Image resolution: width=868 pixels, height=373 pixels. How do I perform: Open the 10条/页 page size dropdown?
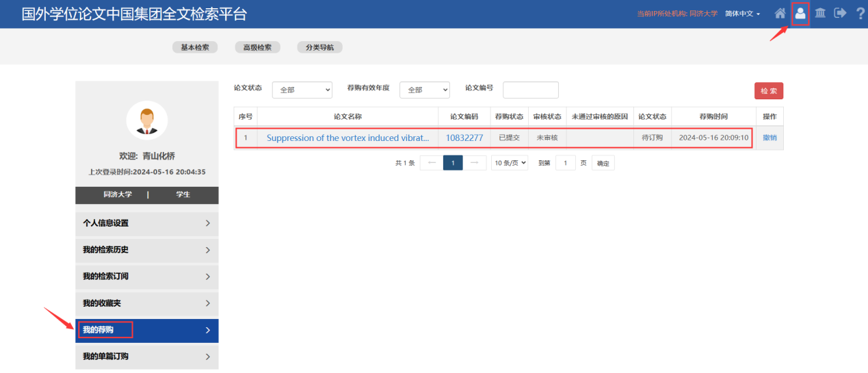(x=510, y=163)
